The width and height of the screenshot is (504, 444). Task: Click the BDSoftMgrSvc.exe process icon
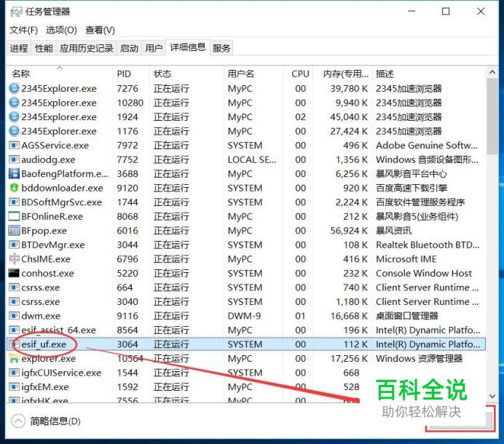click(14, 202)
